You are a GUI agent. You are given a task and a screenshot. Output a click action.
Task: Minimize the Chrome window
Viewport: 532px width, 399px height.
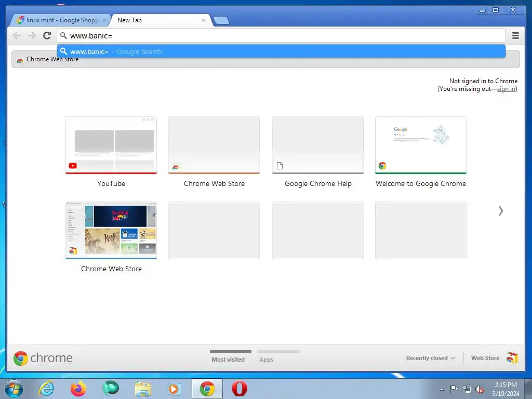click(x=483, y=10)
